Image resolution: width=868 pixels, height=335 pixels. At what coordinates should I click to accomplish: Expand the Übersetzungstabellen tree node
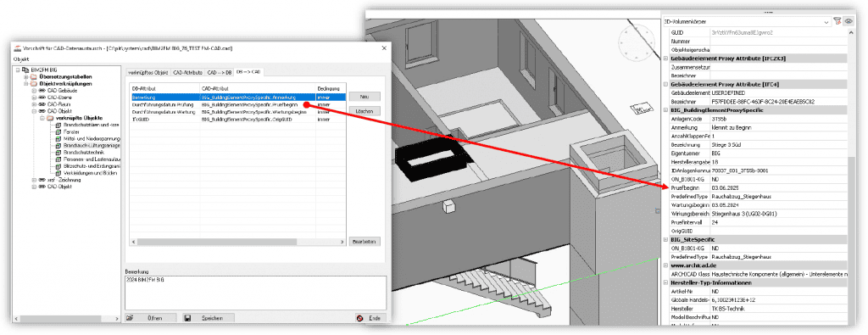click(x=25, y=77)
